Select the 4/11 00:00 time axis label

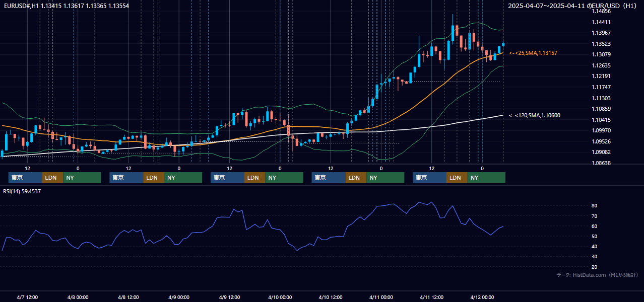tap(381, 297)
